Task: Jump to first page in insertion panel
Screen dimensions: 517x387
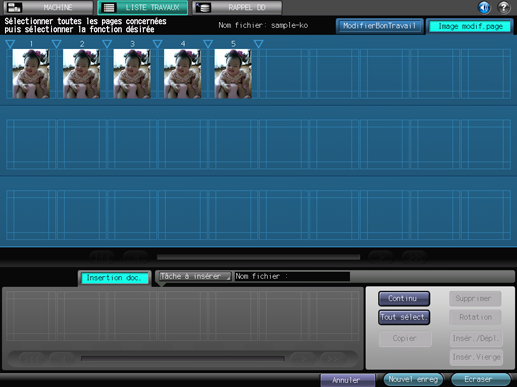Action: [32, 359]
